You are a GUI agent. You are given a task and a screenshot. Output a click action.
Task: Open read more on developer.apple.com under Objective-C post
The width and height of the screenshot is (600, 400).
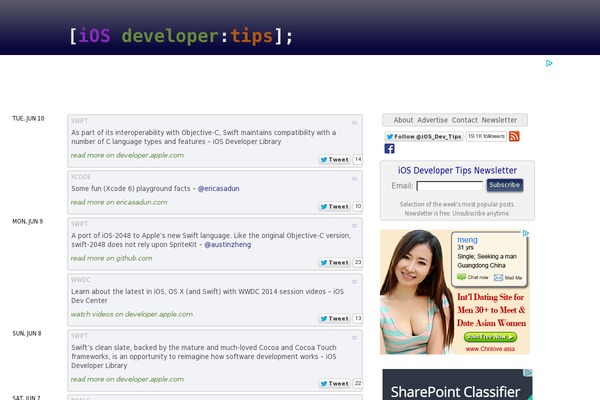[x=127, y=155]
